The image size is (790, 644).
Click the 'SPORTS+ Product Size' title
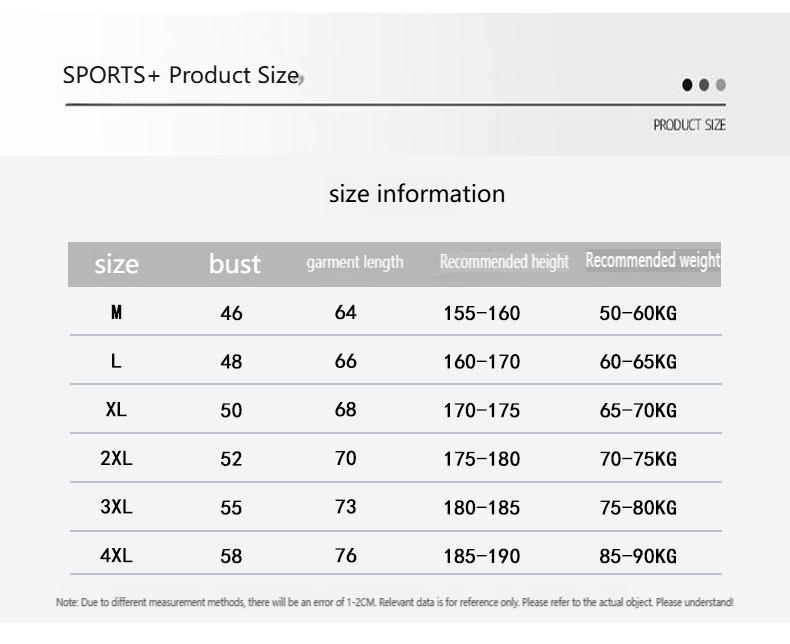coord(181,75)
